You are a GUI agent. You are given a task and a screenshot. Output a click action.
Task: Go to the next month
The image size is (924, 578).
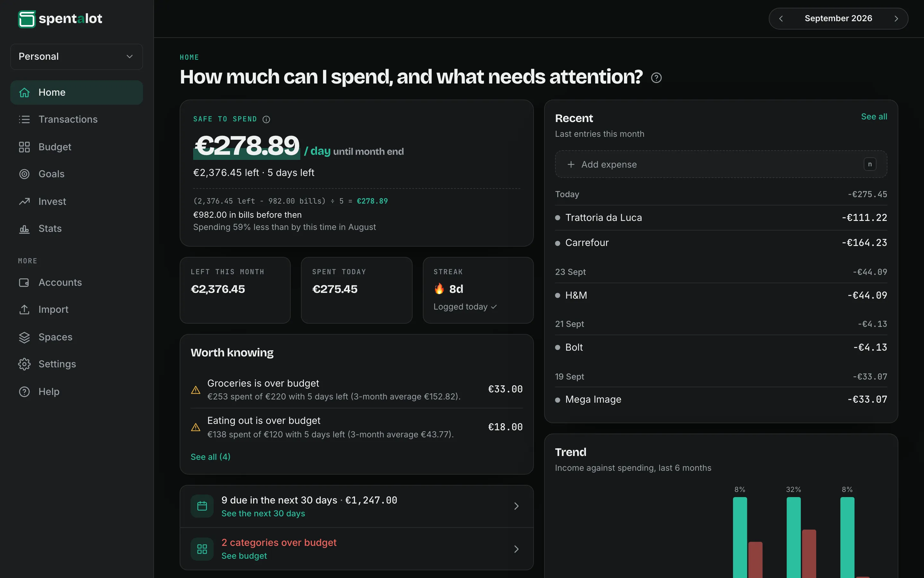tap(896, 18)
